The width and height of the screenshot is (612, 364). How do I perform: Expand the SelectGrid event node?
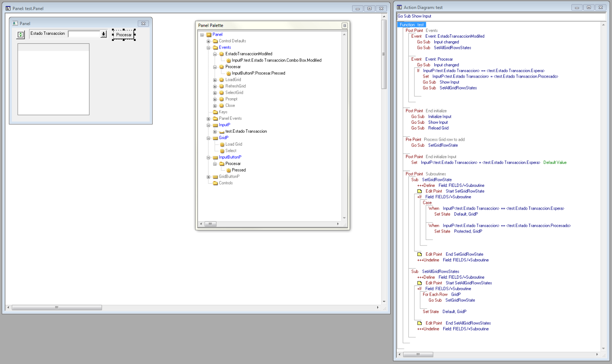(215, 93)
